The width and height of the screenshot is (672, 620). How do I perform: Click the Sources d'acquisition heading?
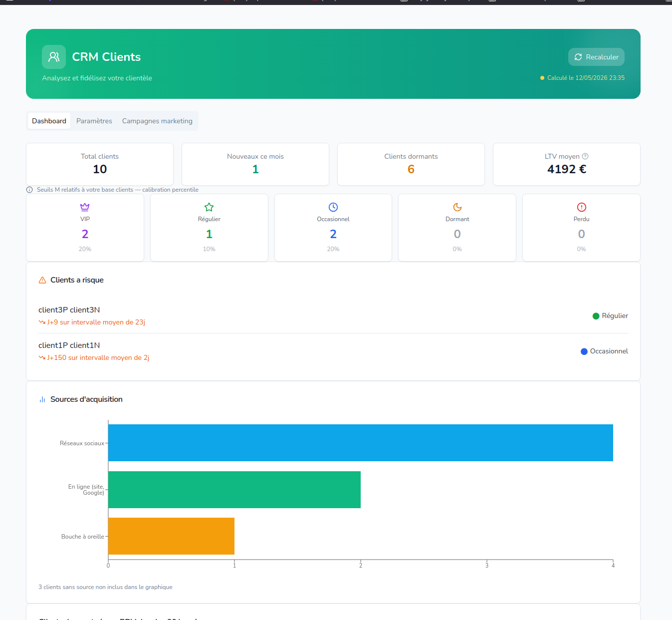coord(86,399)
